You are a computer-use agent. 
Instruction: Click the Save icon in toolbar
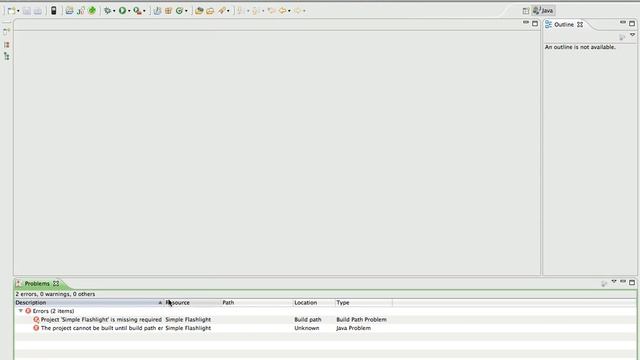[x=27, y=11]
